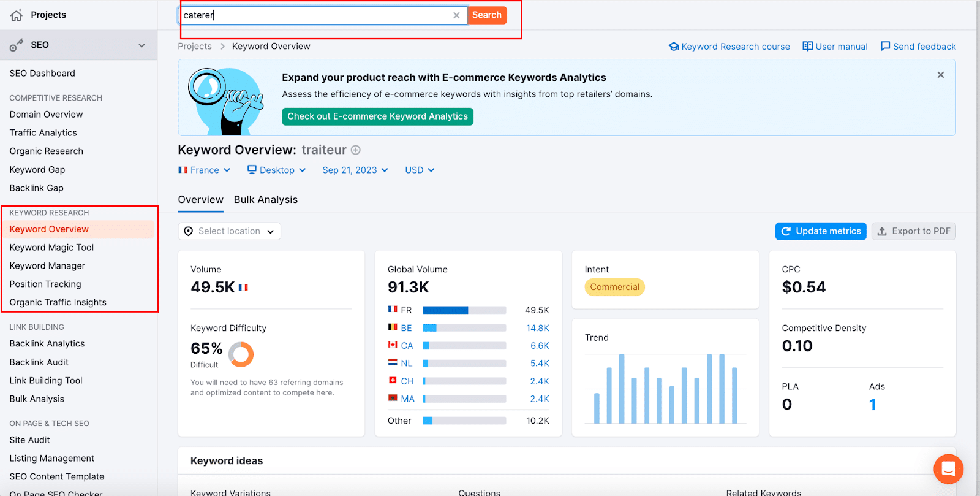Viewport: 980px width, 496px height.
Task: Open the User manual book icon
Action: [x=807, y=47]
